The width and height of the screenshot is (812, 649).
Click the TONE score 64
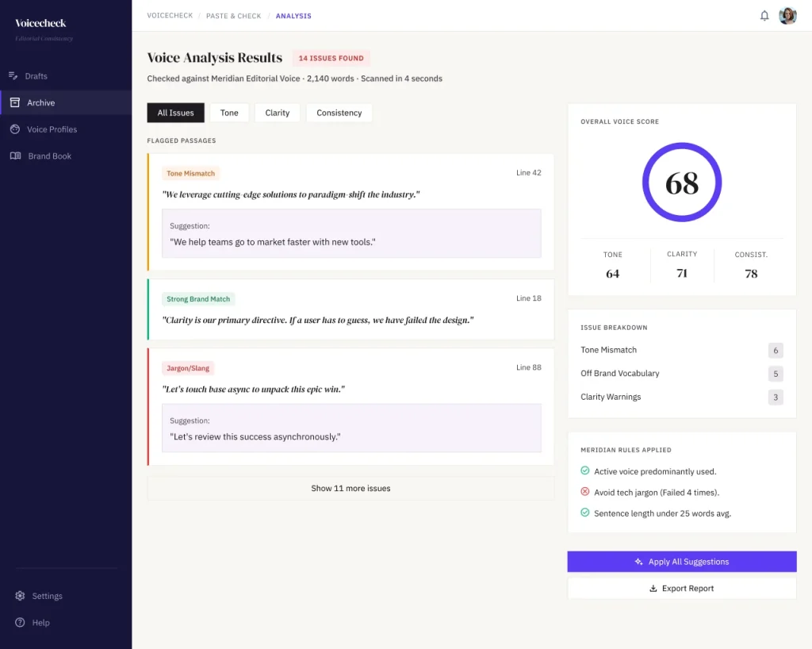(613, 274)
